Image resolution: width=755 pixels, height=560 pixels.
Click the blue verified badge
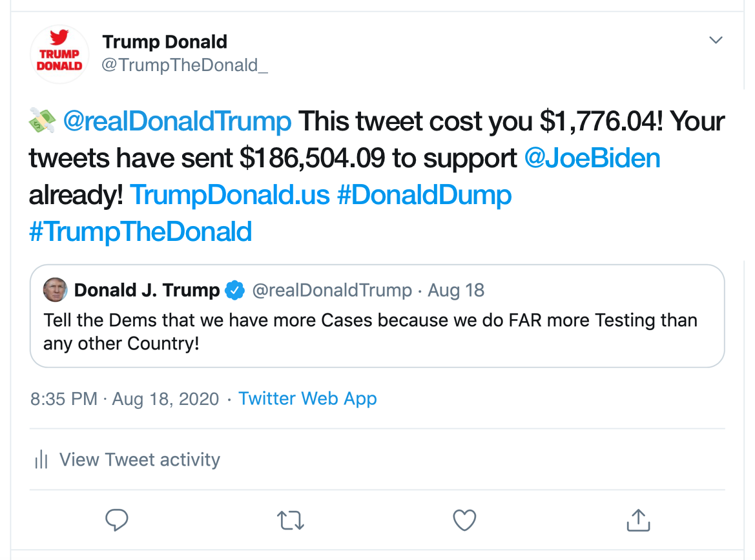(234, 291)
